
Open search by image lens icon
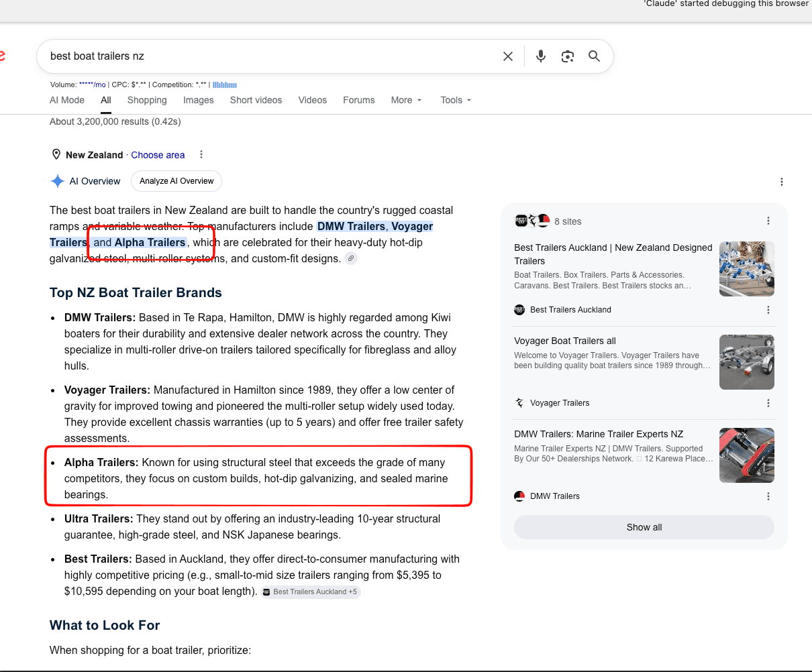point(568,56)
